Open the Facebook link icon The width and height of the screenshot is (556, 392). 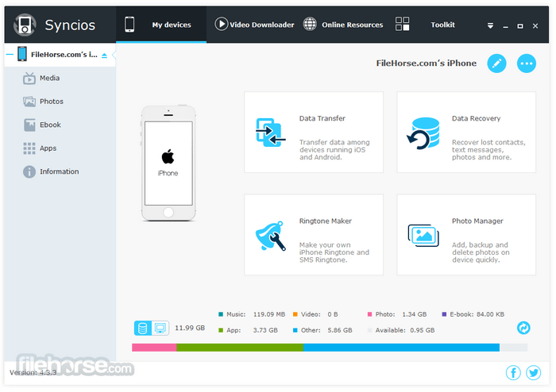(513, 372)
